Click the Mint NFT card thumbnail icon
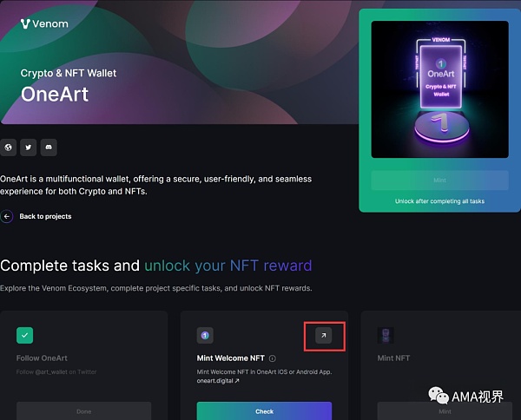Viewport: 521px width, 420px height. pyautogui.click(x=386, y=335)
